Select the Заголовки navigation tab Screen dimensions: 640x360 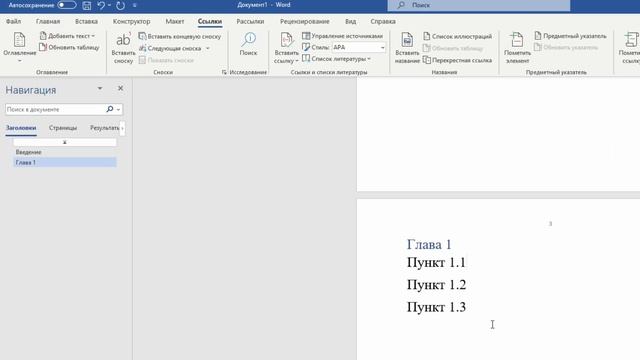(21, 128)
